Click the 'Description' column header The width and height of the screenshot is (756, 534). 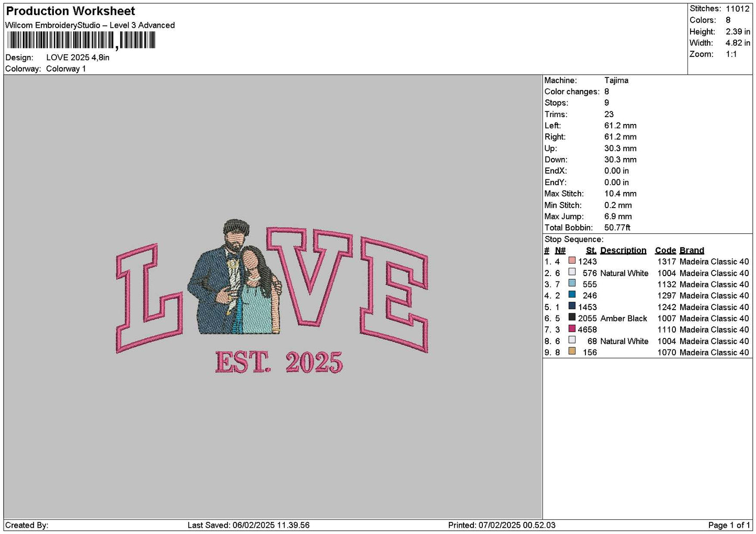[623, 251]
